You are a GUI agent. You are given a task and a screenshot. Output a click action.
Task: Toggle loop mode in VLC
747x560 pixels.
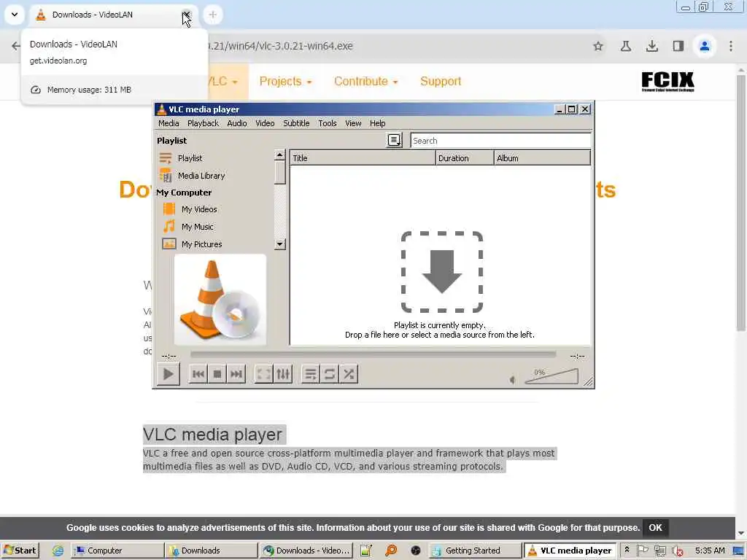[329, 374]
